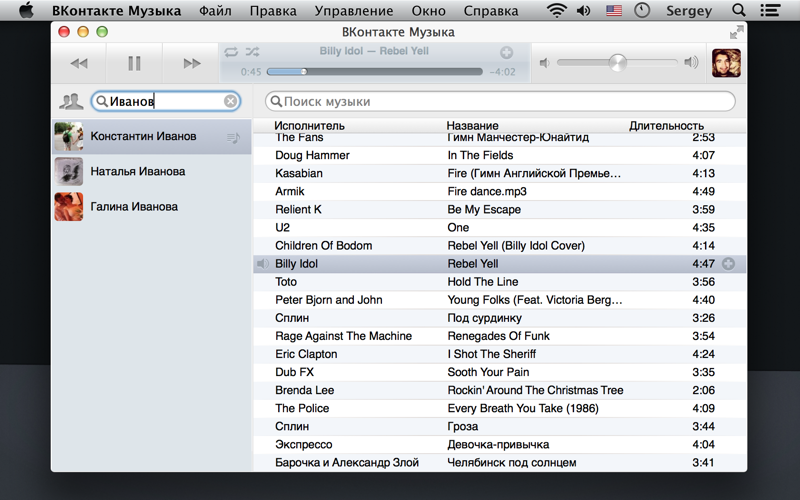Pause the current song
Image resolution: width=800 pixels, height=500 pixels.
pos(134,63)
